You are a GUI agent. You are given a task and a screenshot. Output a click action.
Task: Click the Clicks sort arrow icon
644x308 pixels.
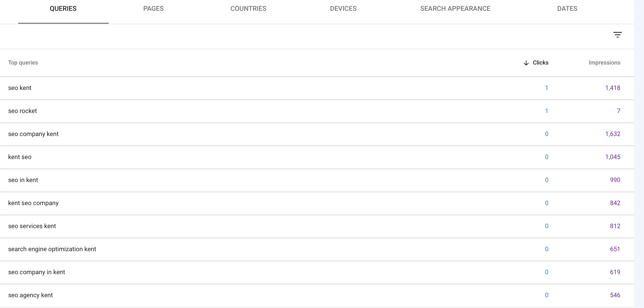(x=526, y=63)
